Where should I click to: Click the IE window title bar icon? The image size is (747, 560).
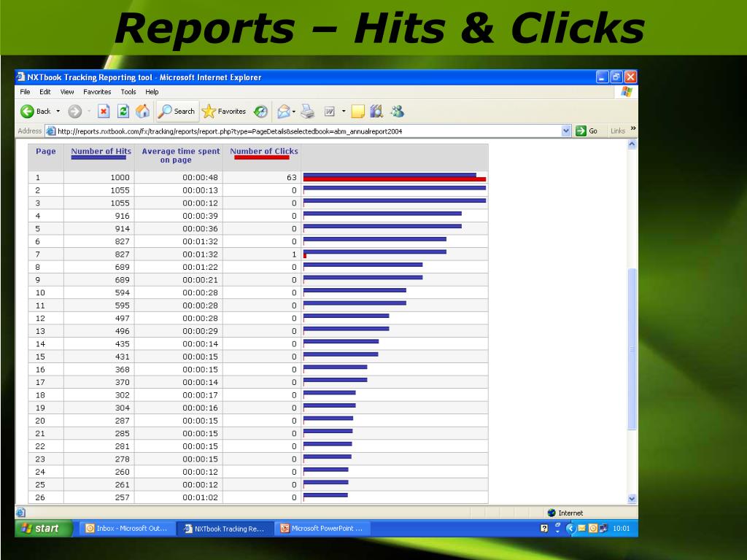point(20,77)
